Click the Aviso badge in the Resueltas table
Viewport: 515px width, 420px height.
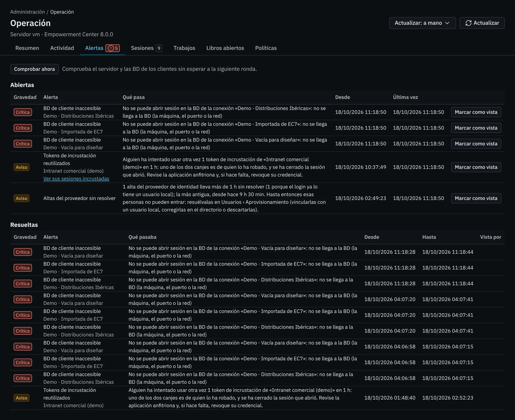pyautogui.click(x=22, y=398)
